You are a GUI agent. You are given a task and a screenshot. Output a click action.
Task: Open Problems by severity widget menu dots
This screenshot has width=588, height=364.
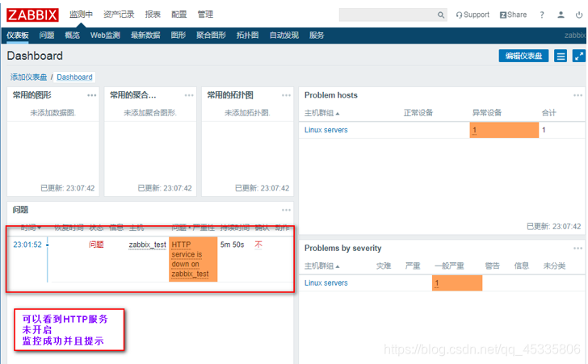click(577, 248)
